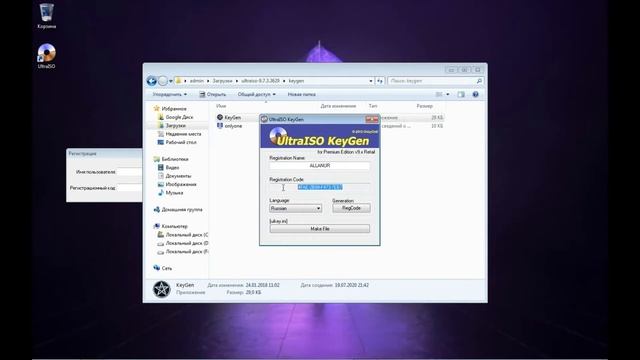Viewport: 640px width, 360px height.
Task: Open the Общий доступ toolbar menu
Action: pos(256,94)
